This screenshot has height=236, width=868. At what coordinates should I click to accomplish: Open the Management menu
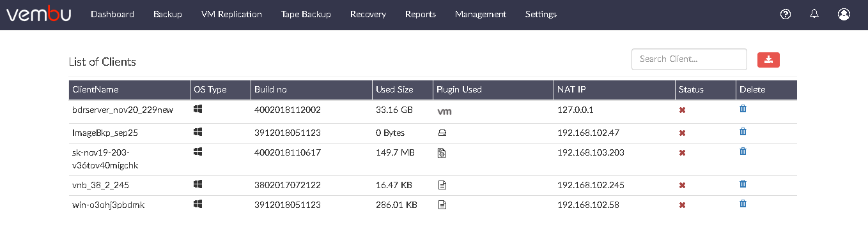click(481, 14)
